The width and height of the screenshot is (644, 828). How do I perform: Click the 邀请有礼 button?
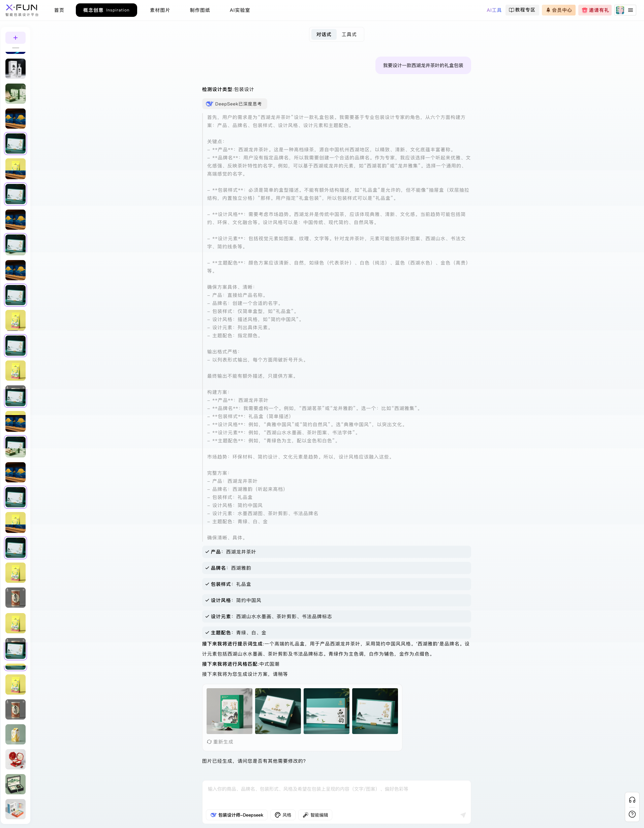tap(595, 10)
